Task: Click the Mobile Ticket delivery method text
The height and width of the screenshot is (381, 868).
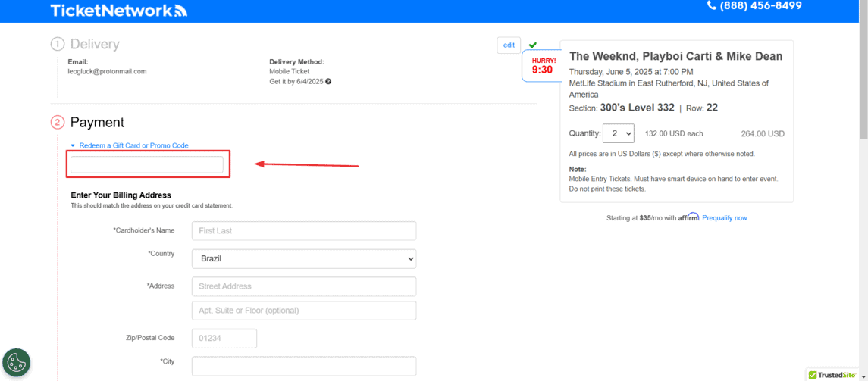Action: (x=290, y=71)
